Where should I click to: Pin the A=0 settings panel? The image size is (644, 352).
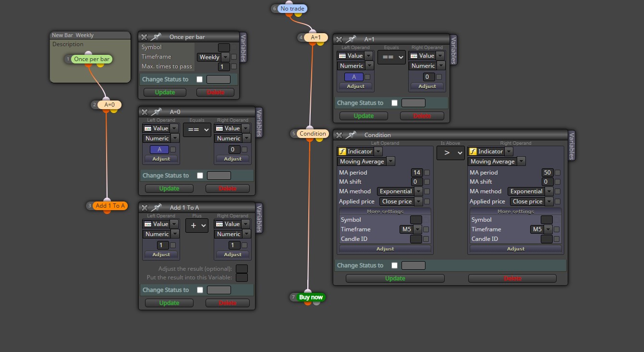pyautogui.click(x=156, y=112)
